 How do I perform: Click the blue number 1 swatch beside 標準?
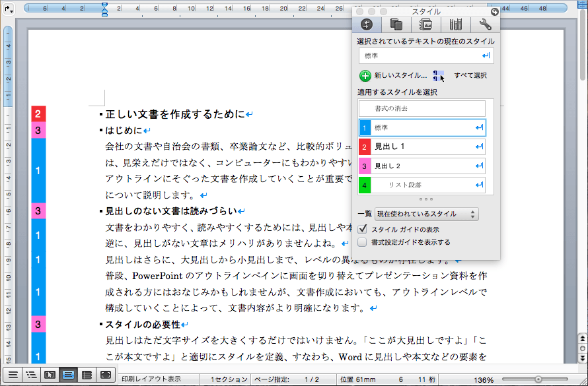click(x=365, y=128)
